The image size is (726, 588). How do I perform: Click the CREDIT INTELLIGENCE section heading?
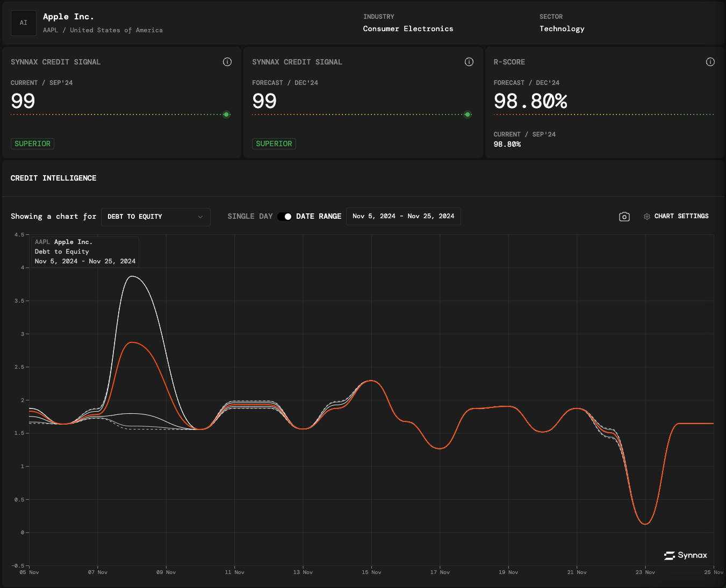click(x=54, y=178)
